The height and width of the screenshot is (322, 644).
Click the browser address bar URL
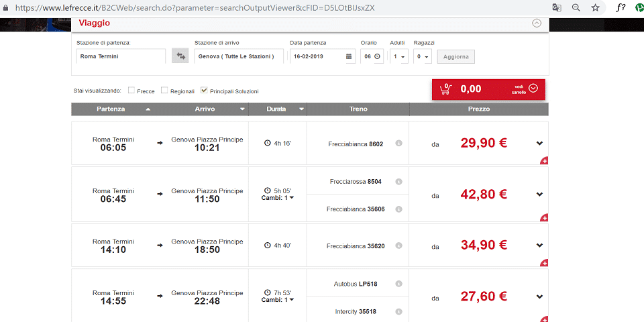click(x=195, y=8)
